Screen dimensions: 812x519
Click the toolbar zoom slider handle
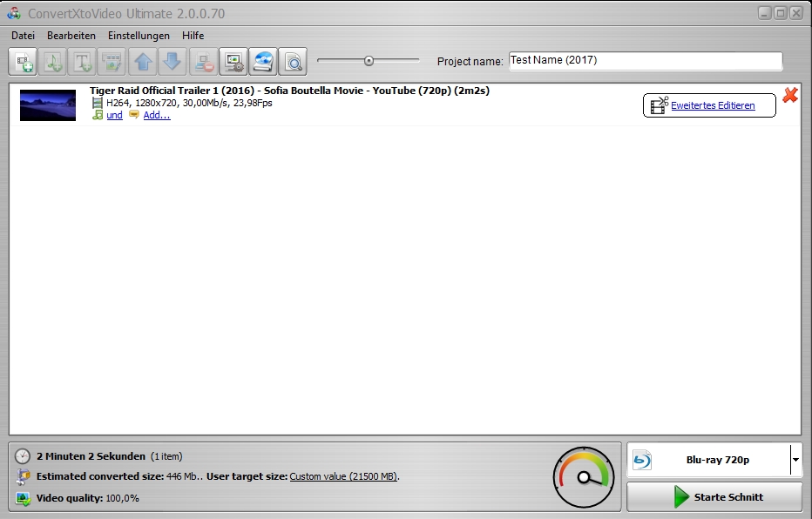369,61
